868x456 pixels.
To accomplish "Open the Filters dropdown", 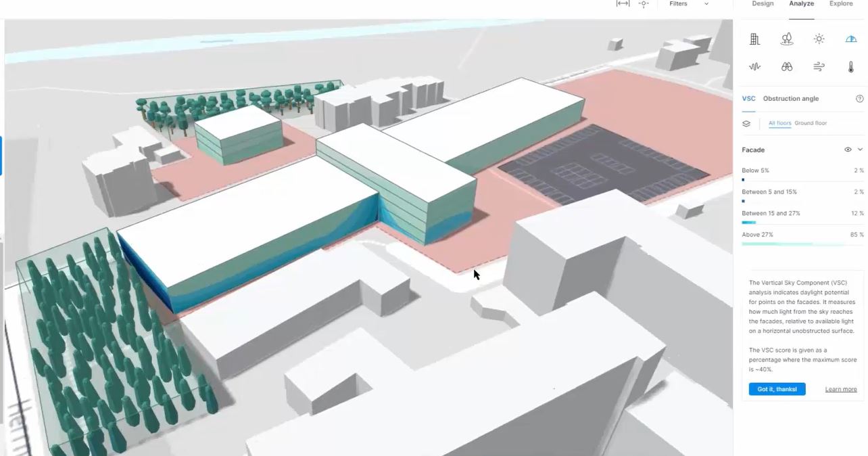I will 688,4.
